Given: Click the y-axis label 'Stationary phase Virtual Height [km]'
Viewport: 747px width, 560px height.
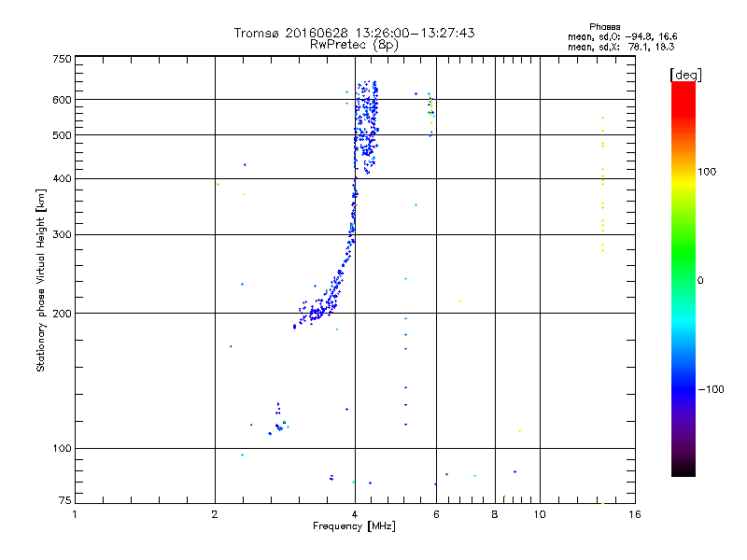Looking at the screenshot, I should 40,280.
